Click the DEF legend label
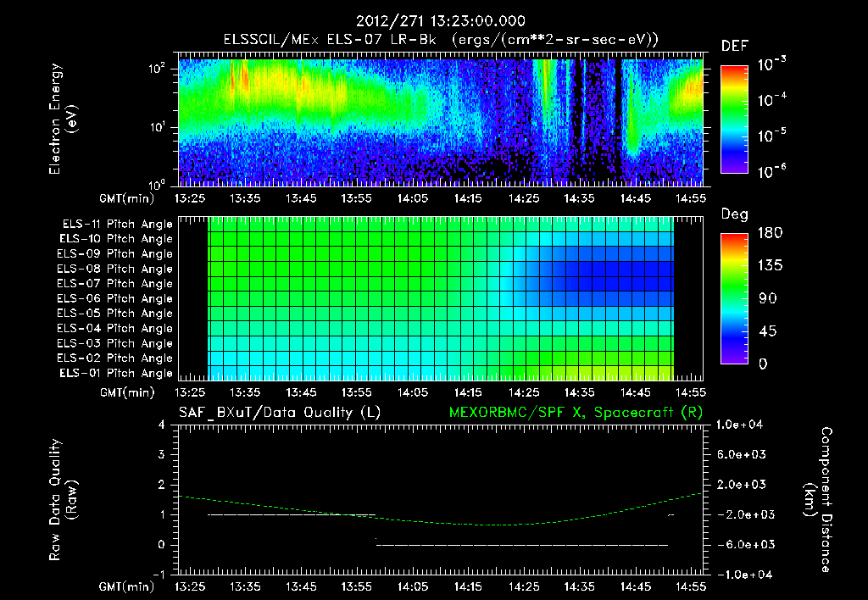The image size is (868, 600). coord(735,46)
